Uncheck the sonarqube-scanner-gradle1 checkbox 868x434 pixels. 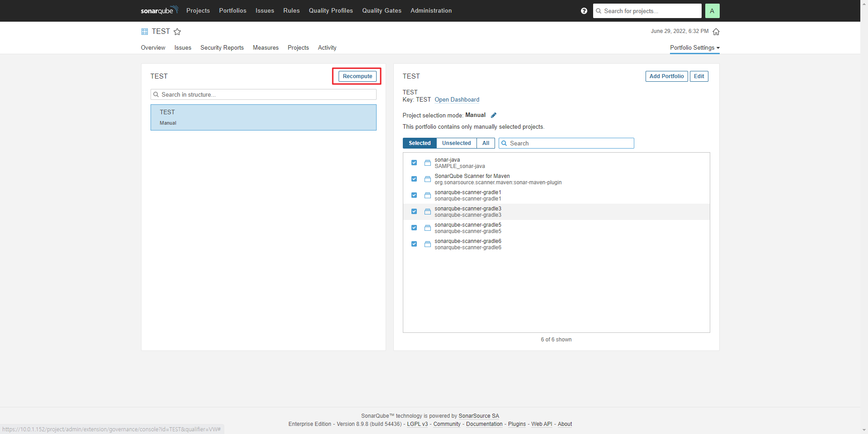(x=414, y=195)
